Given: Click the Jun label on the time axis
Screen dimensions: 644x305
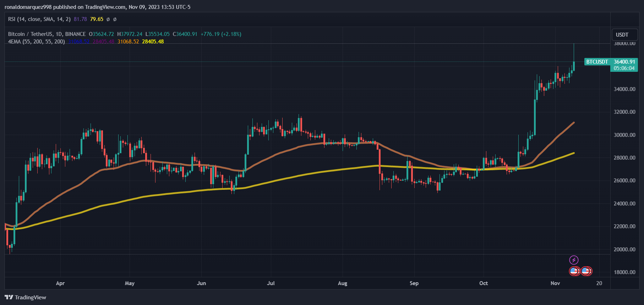Looking at the screenshot, I should click(x=201, y=283).
